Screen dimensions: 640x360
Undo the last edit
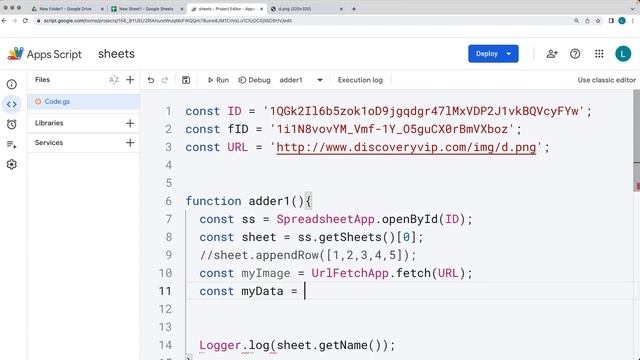(x=151, y=80)
